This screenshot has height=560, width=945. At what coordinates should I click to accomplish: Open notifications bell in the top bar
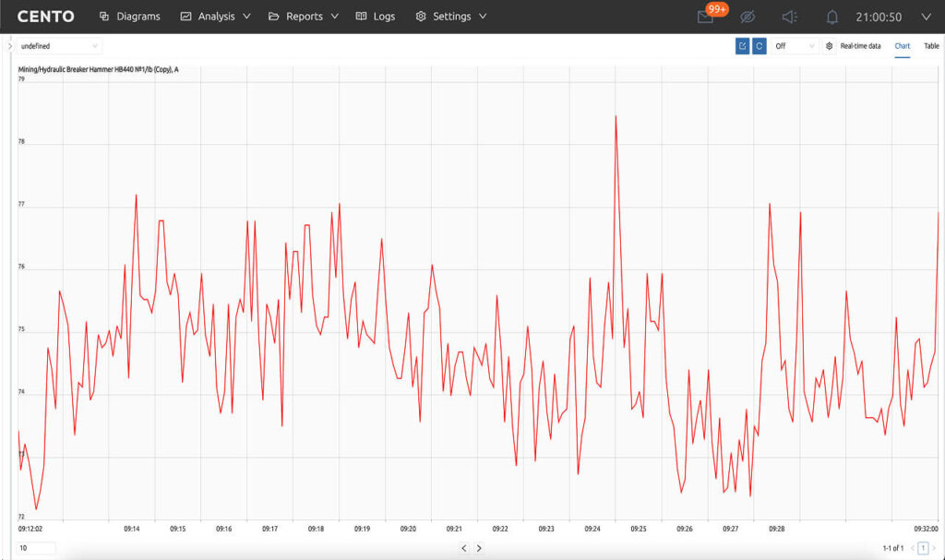tap(831, 17)
